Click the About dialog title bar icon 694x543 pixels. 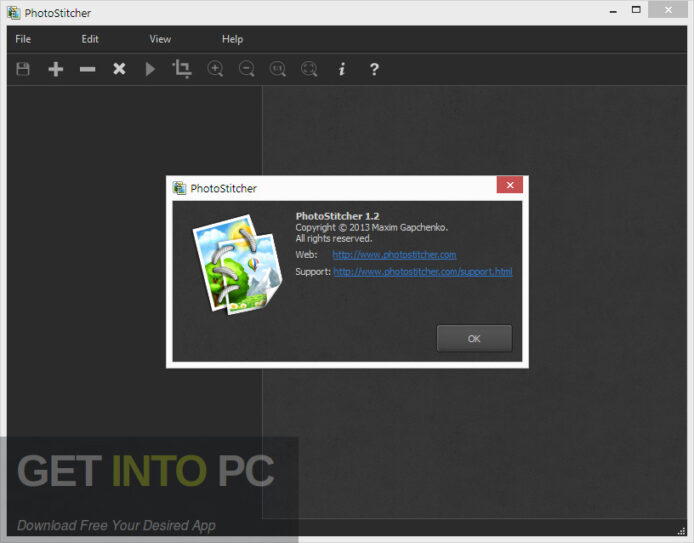[x=179, y=188]
